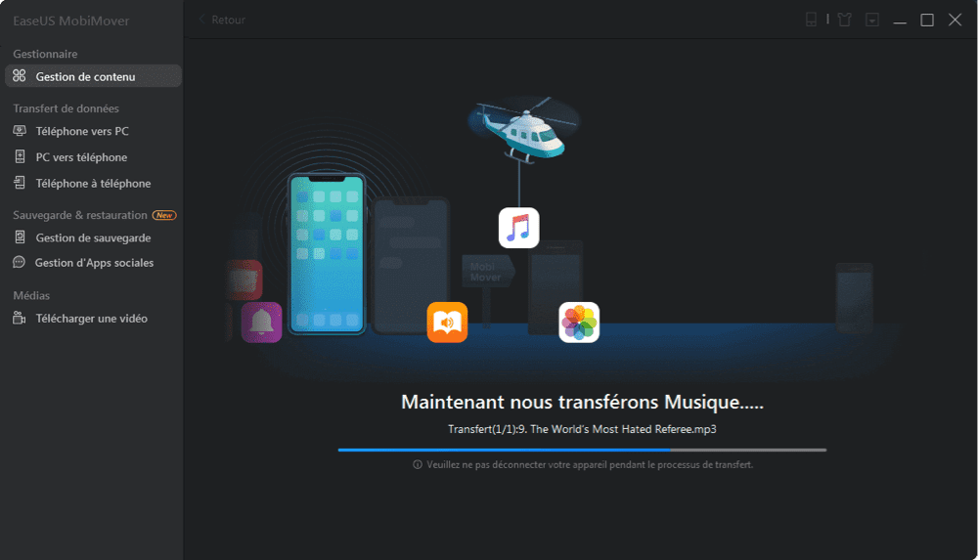Click the social apps chat bubble icon
978x560 pixels.
click(x=20, y=262)
